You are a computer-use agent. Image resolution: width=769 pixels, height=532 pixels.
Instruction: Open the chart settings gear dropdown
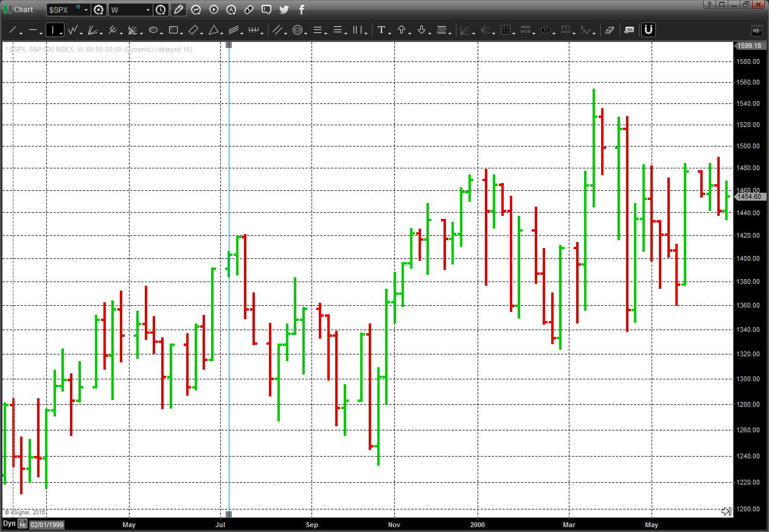[x=99, y=10]
